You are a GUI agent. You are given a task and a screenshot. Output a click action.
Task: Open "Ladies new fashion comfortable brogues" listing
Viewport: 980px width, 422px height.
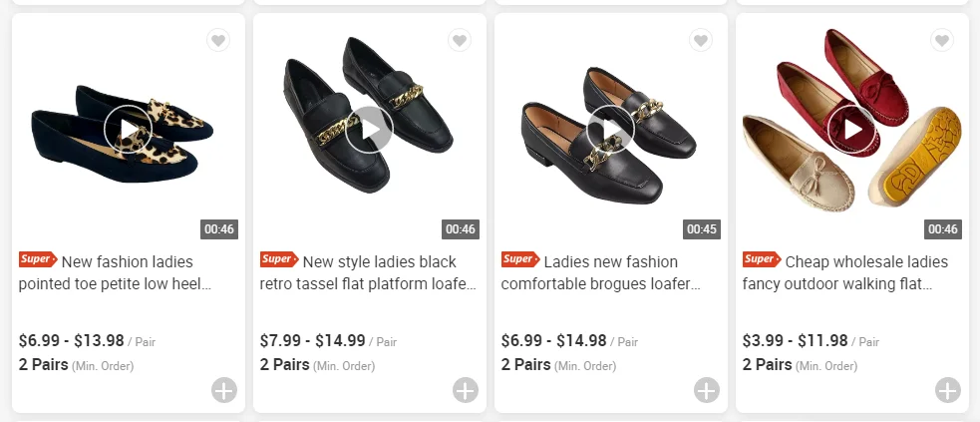click(x=603, y=272)
